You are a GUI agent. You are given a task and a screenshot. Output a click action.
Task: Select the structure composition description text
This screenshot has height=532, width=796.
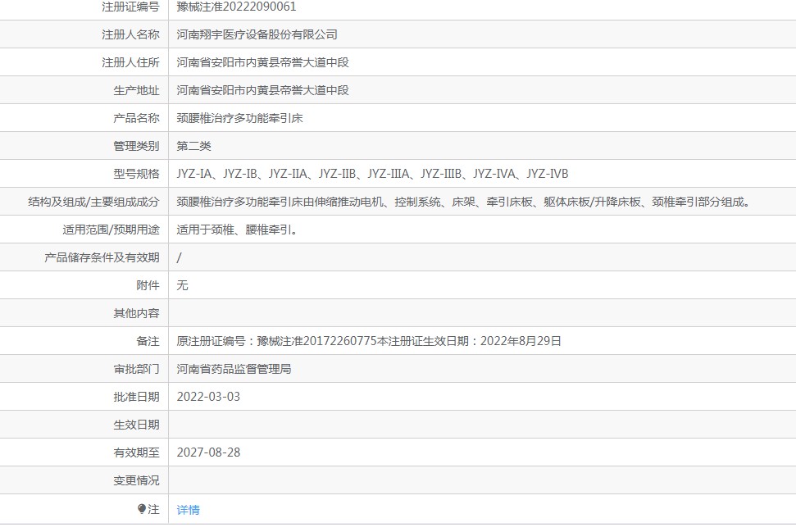(463, 202)
